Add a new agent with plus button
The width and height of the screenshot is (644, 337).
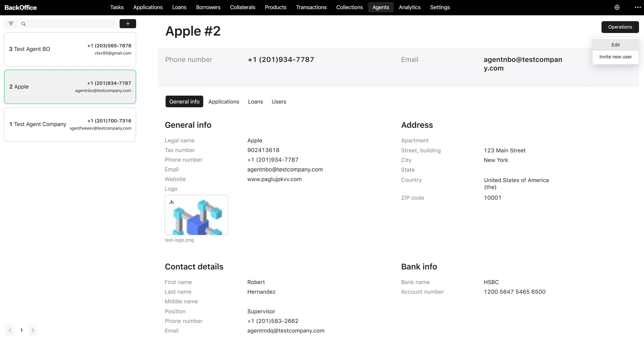pos(128,24)
